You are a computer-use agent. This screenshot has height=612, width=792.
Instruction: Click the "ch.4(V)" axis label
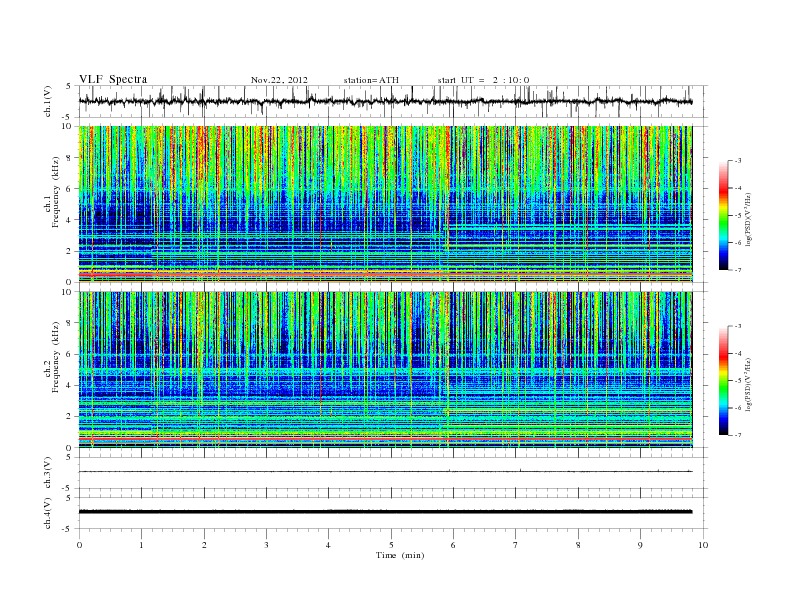tap(48, 513)
